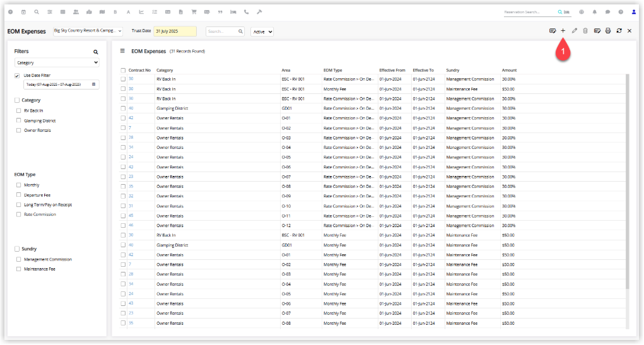
Task: Click the calendar icon in the date filter box
Action: (x=93, y=84)
